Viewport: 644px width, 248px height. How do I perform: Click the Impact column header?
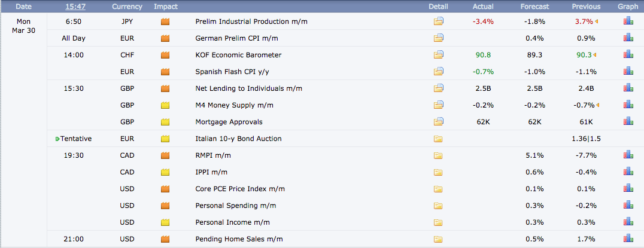tap(166, 7)
